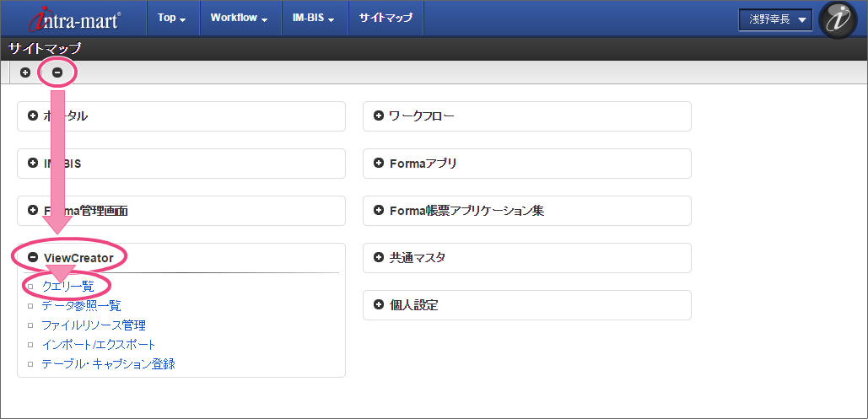Viewport: 868px width, 419px height.
Task: Click the intra-mart logo
Action: 75,19
